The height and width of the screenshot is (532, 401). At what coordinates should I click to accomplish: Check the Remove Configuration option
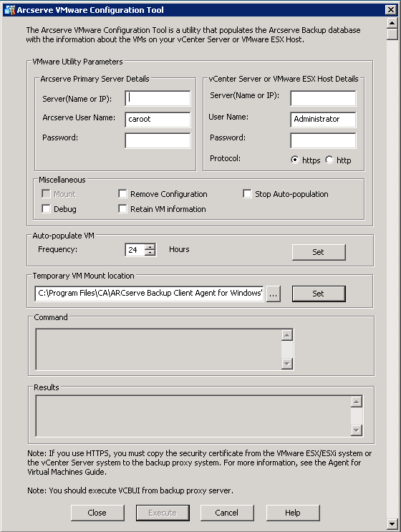[122, 194]
